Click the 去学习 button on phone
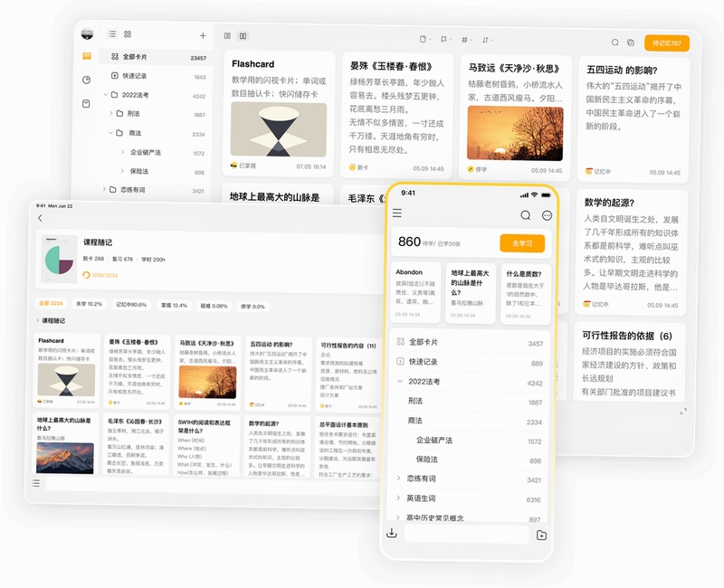This screenshot has width=724, height=588. coord(522,243)
